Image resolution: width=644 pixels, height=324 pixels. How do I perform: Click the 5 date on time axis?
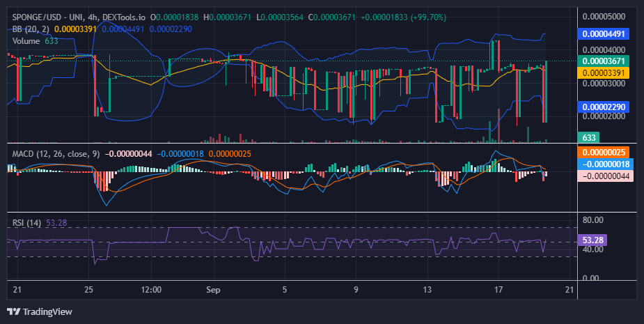click(x=285, y=290)
